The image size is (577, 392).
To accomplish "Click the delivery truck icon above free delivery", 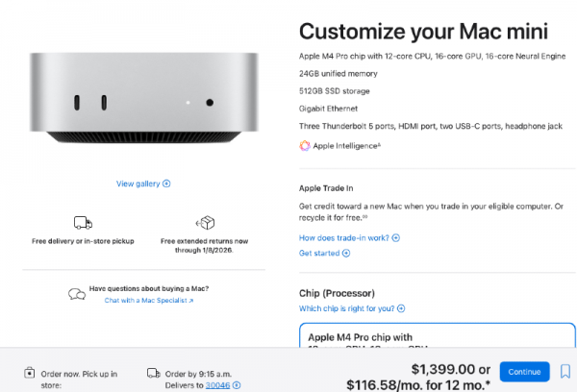I will (x=83, y=223).
